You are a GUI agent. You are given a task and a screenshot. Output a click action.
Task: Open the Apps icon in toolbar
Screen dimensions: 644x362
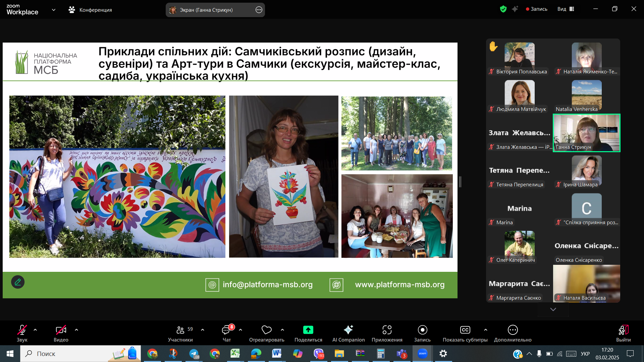tap(387, 330)
